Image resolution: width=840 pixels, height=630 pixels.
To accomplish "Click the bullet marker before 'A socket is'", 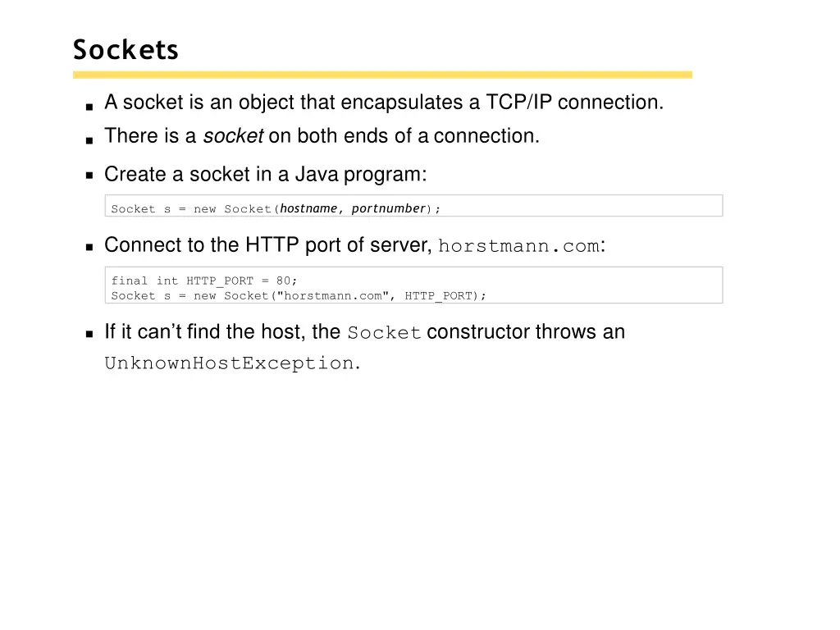I will tap(89, 107).
